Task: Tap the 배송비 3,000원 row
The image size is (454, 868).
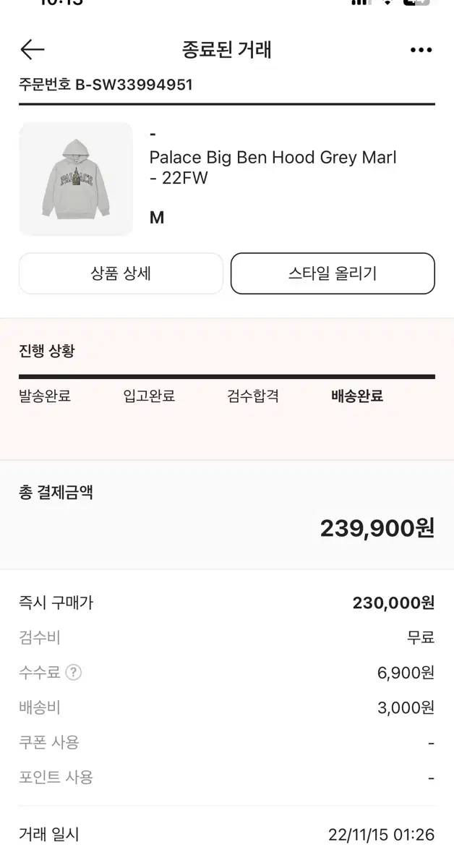Action: [227, 707]
